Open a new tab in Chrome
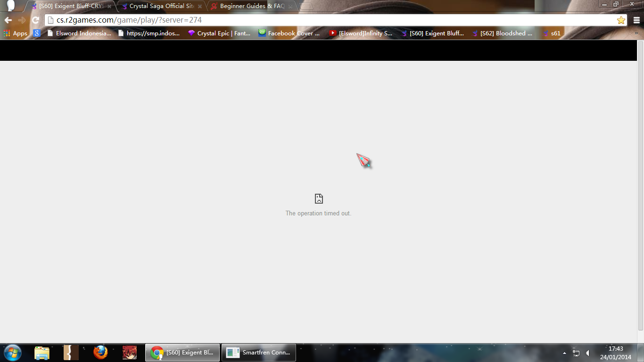 click(306, 7)
